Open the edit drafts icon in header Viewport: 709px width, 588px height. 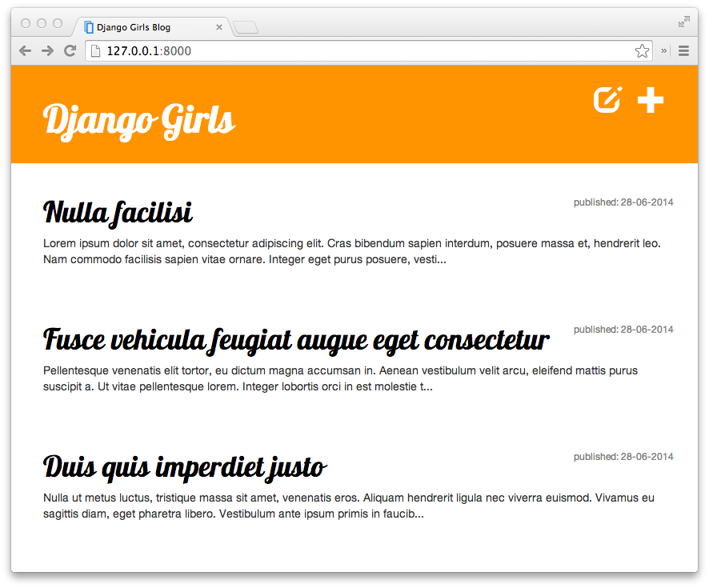pos(607,100)
